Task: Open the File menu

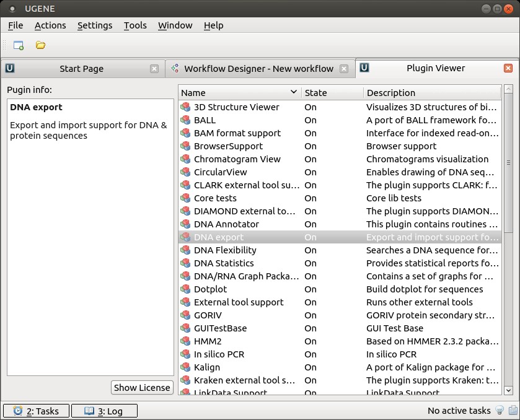Action: pos(15,25)
